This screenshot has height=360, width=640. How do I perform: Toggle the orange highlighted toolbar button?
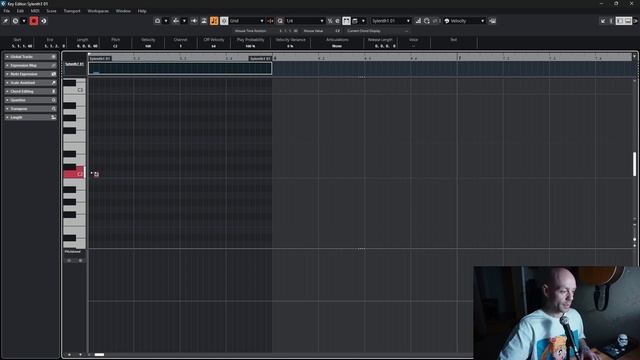[214, 21]
